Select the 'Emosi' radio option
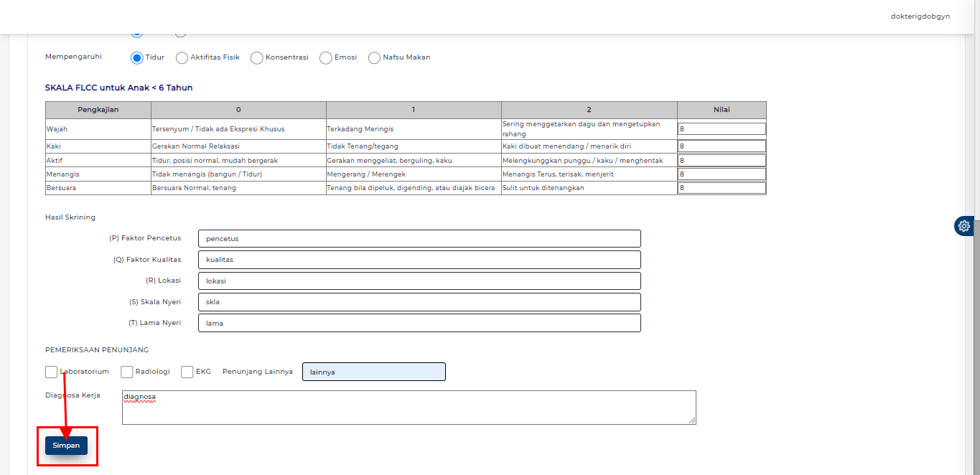Screen dimensions: 980x475 [x=325, y=57]
